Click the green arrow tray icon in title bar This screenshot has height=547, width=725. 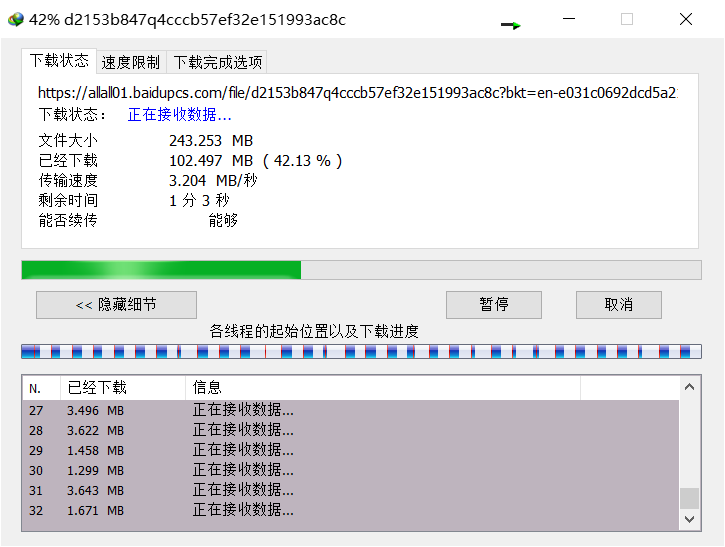(511, 25)
